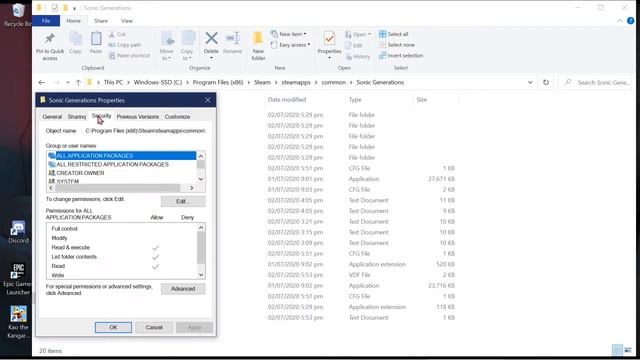Click Cut in the Clipboard group
The image size is (640, 360).
click(x=118, y=34)
